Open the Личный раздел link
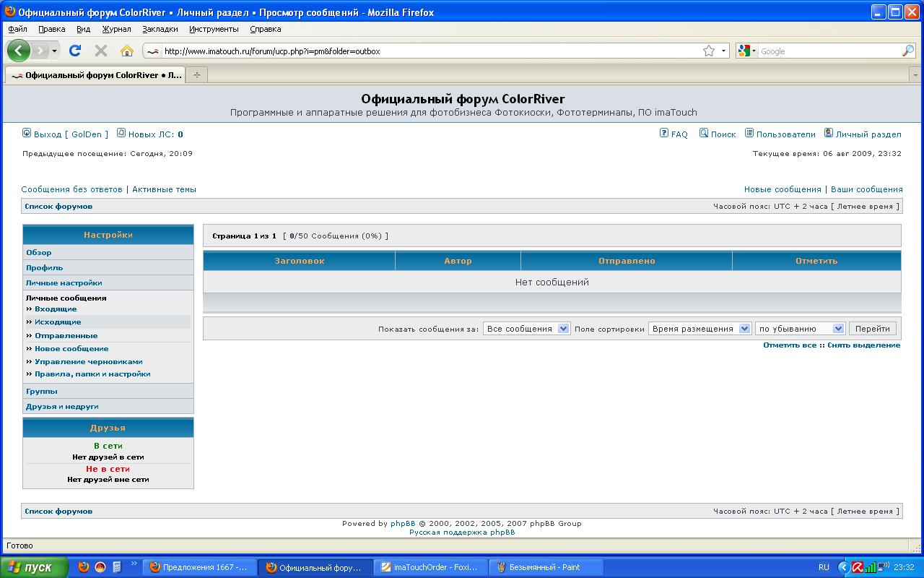The width and height of the screenshot is (924, 578). click(x=868, y=134)
